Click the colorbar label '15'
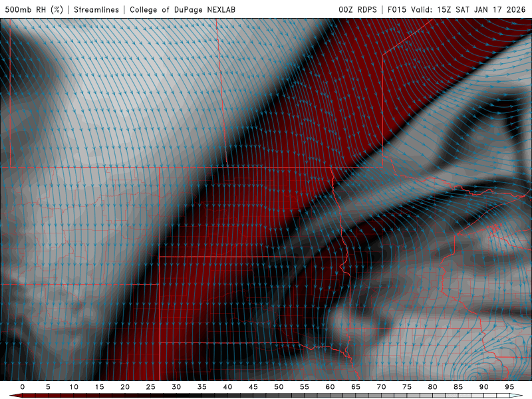Image resolution: width=532 pixels, height=399 pixels. tap(99, 387)
